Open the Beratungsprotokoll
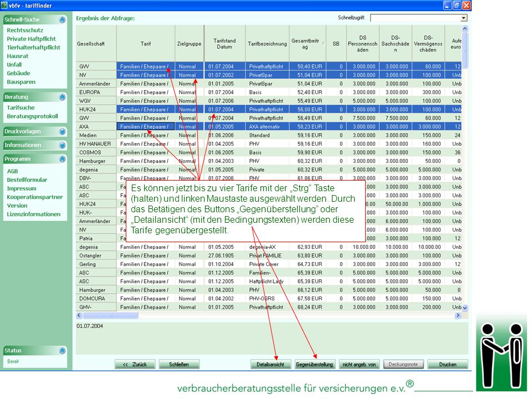Viewport: 532px width, 399px height. [33, 116]
